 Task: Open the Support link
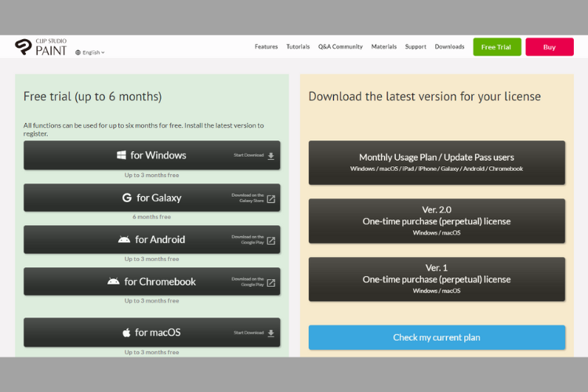pyautogui.click(x=416, y=47)
